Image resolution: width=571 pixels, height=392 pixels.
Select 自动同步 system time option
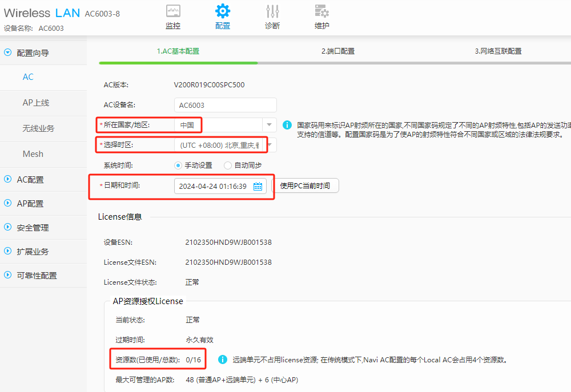228,165
